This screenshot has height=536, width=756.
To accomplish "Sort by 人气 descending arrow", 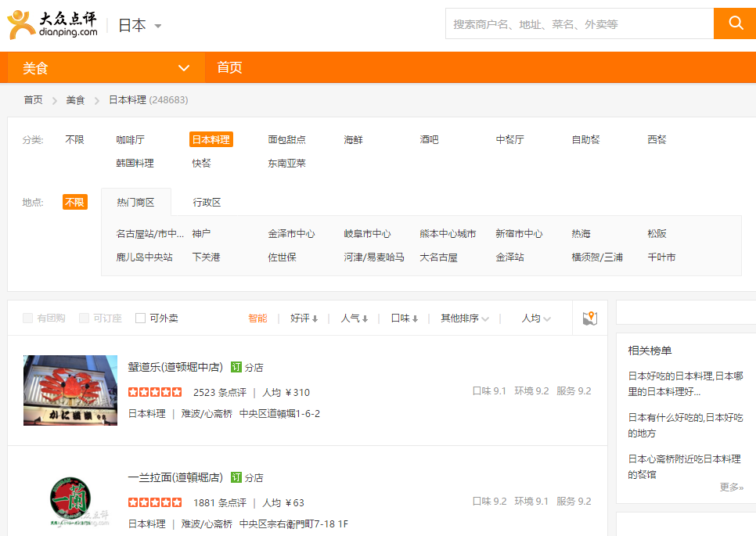I will point(365,318).
